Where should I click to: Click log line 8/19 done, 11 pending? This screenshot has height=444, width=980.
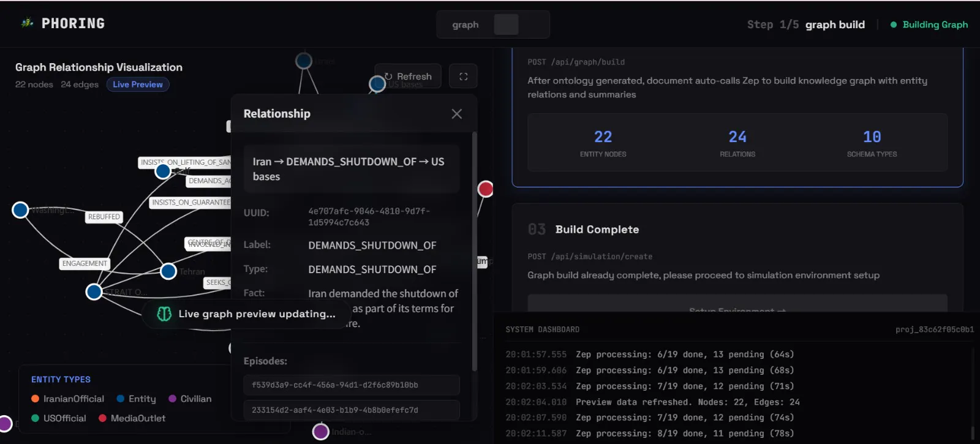685,434
